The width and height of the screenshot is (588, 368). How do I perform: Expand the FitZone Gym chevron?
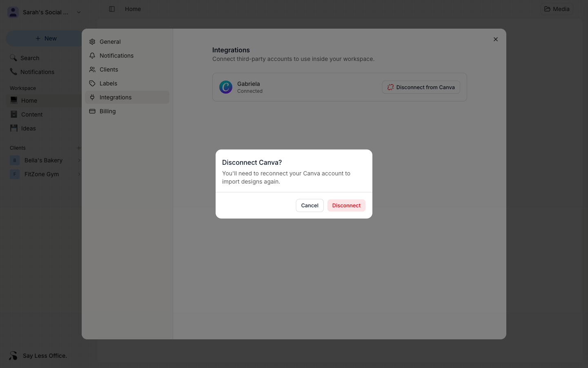tap(79, 174)
